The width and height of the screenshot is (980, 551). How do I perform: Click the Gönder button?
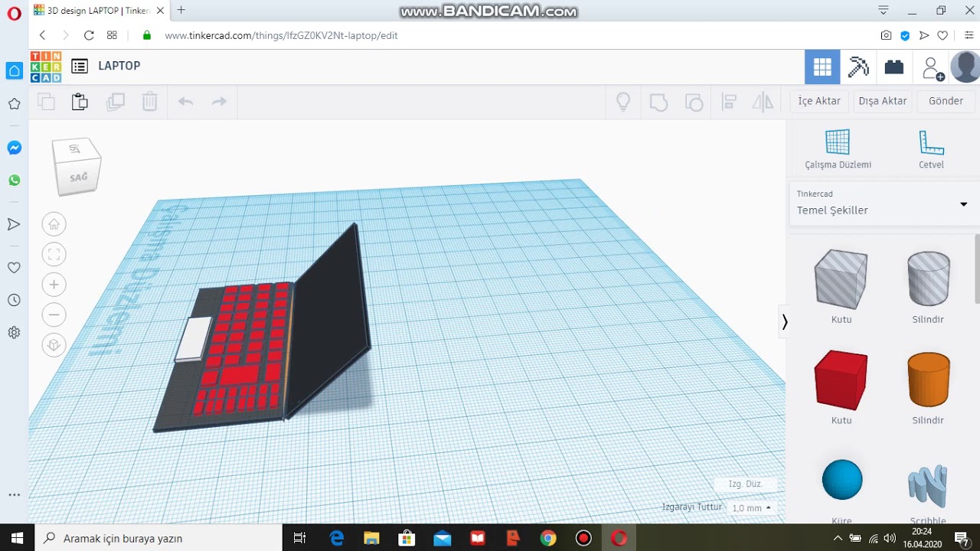click(946, 101)
